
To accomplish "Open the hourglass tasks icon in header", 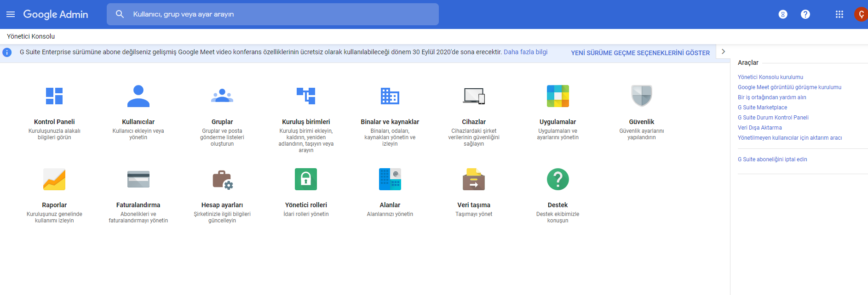I will pos(783,14).
